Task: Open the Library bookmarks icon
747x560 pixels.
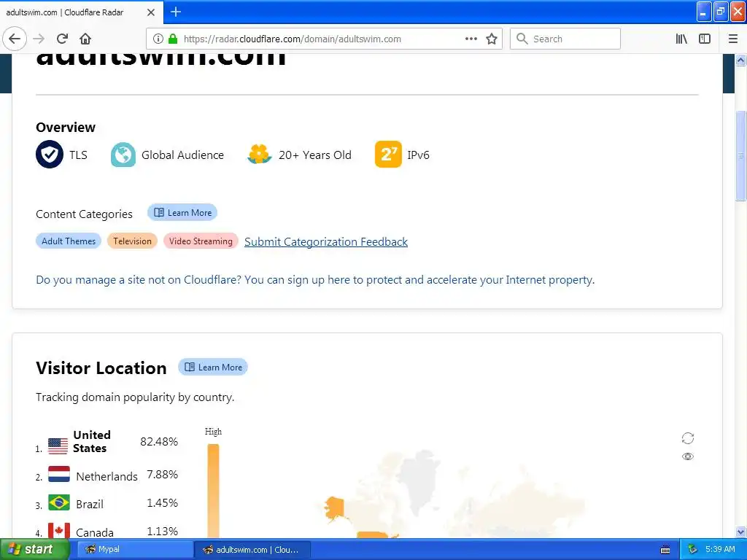Action: [x=681, y=39]
